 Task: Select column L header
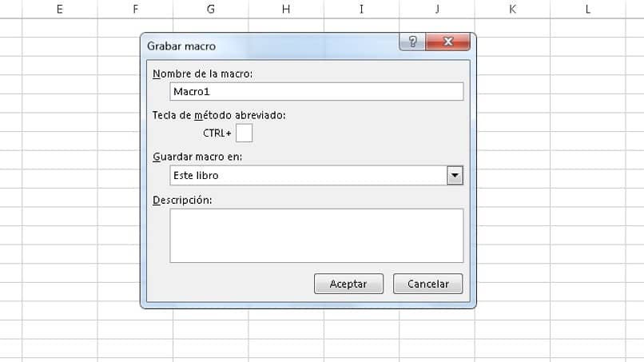(588, 9)
